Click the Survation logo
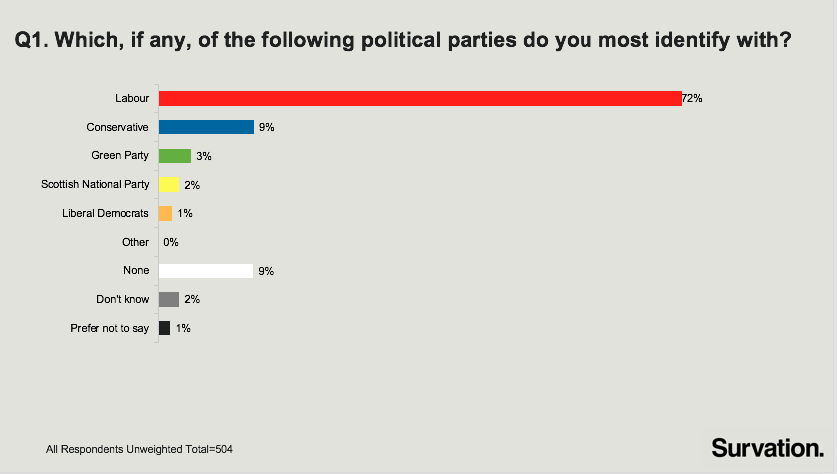This screenshot has width=837, height=474. (x=768, y=448)
